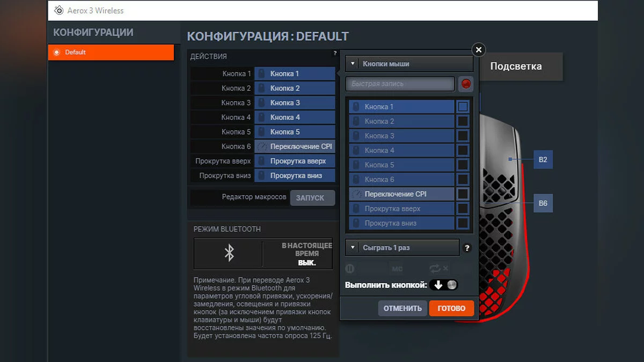Click the Bluetooth mode icon
644x362 pixels.
(229, 253)
